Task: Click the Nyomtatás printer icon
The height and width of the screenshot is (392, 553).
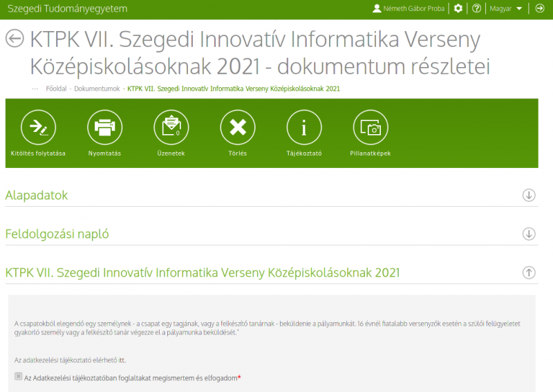Action: (105, 127)
